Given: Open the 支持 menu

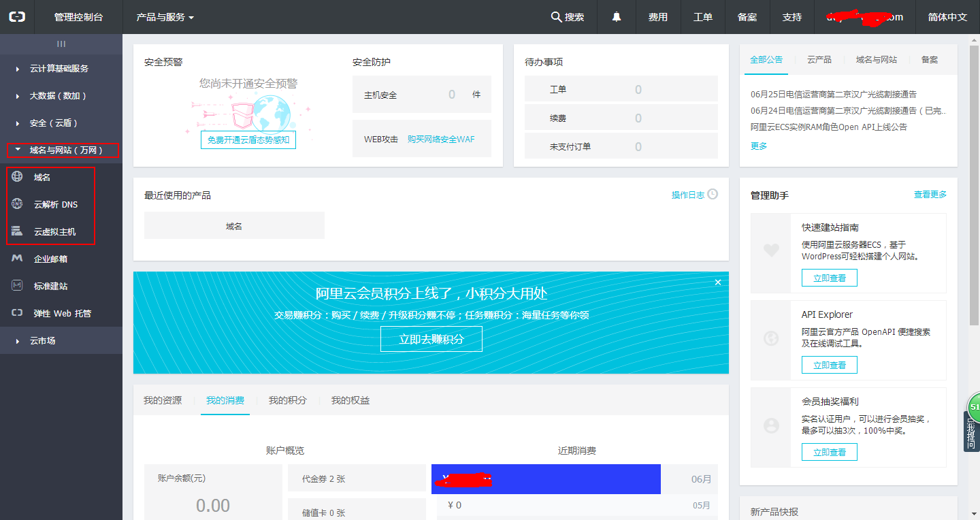Looking at the screenshot, I should click(792, 17).
